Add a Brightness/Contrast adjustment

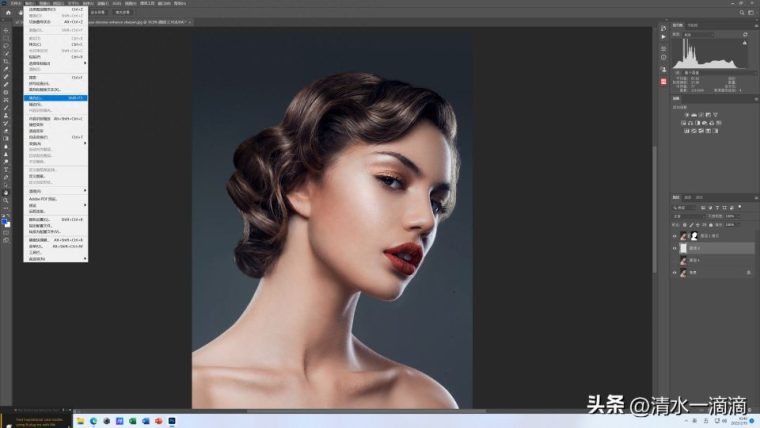[x=687, y=115]
